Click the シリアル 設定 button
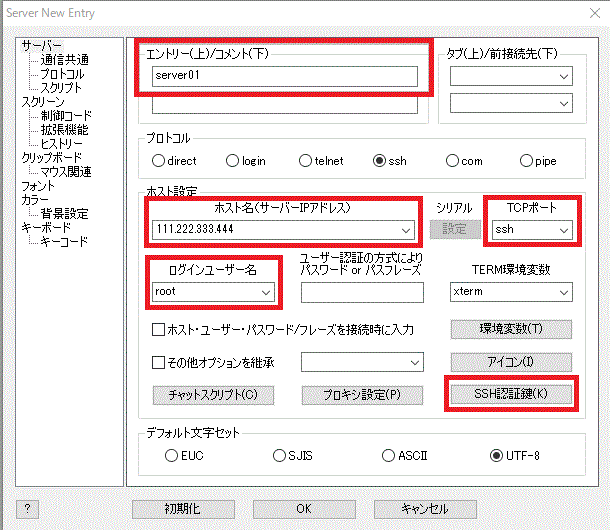 (x=455, y=229)
